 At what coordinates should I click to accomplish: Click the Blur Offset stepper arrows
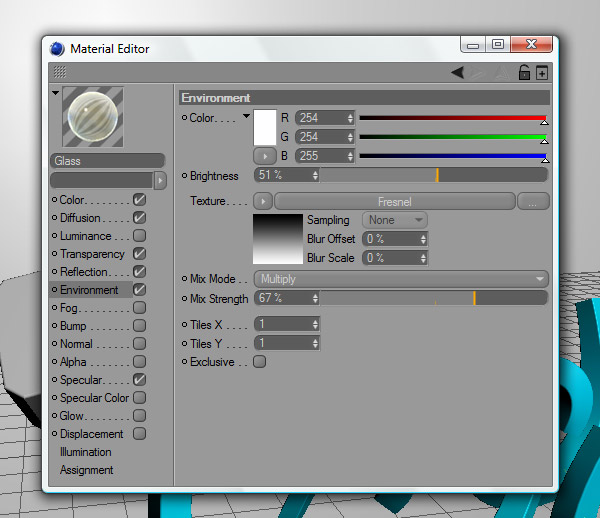point(423,239)
